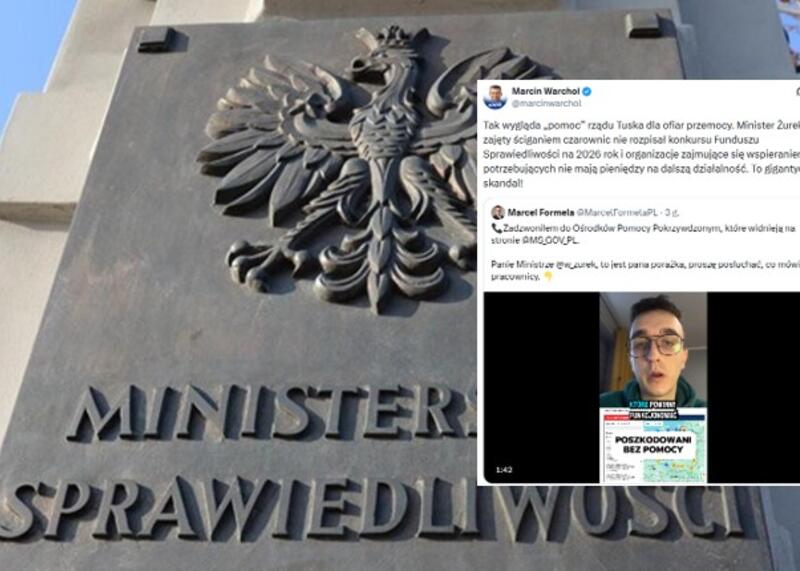Open the @MarcelFormelaPL handle
The height and width of the screenshot is (571, 800).
click(617, 212)
